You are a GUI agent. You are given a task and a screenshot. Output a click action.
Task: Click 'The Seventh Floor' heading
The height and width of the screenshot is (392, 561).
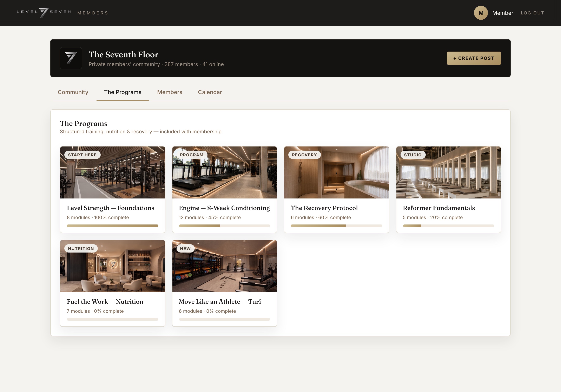point(124,54)
